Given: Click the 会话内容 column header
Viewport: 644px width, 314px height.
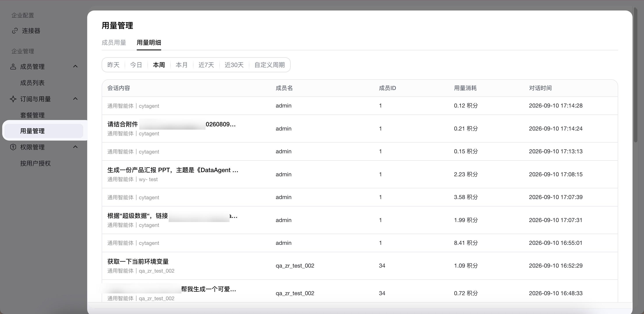Looking at the screenshot, I should pyautogui.click(x=119, y=88).
